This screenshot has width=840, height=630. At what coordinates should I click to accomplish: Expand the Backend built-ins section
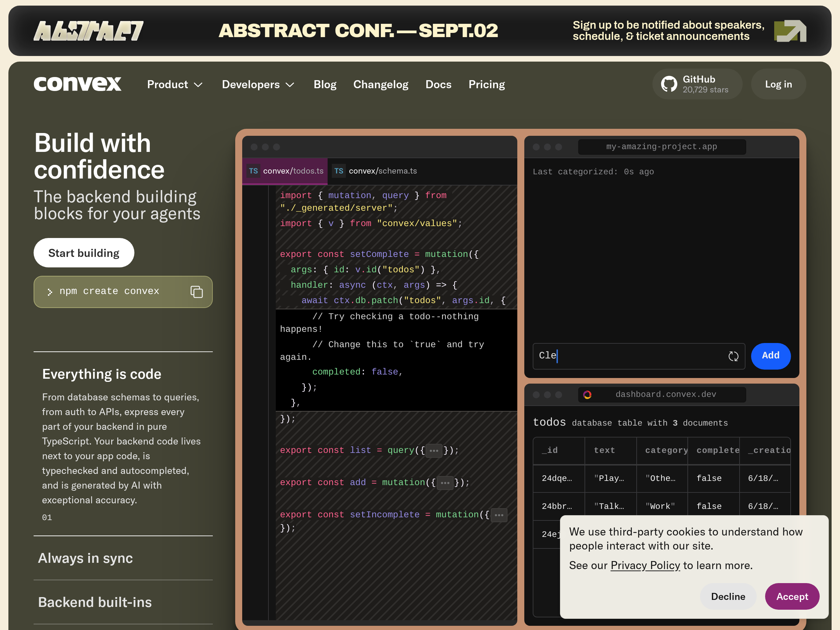(x=123, y=602)
